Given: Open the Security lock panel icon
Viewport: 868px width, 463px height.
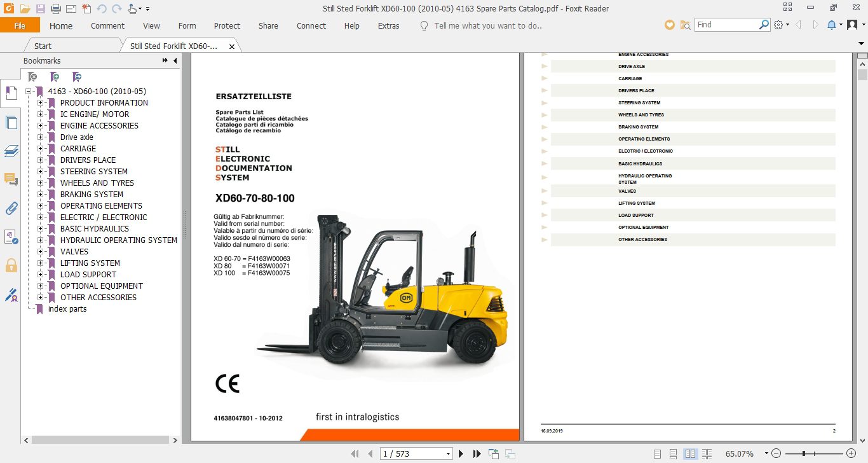Looking at the screenshot, I should pyautogui.click(x=11, y=265).
